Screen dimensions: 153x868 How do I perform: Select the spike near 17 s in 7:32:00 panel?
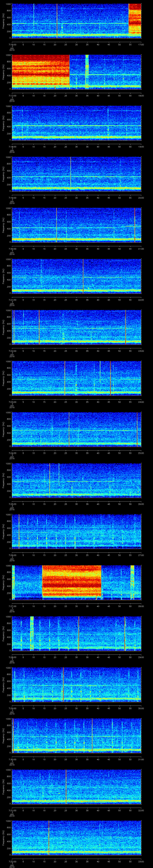49,838
